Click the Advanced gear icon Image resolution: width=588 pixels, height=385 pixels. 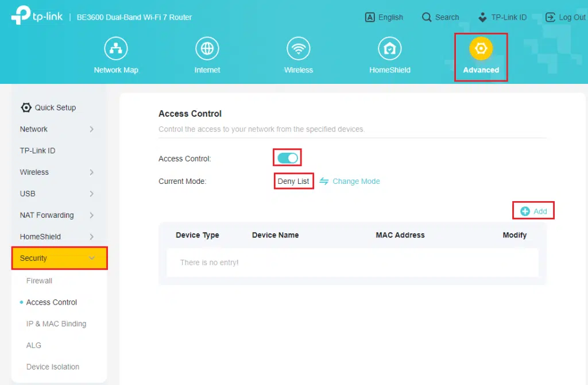tap(481, 48)
